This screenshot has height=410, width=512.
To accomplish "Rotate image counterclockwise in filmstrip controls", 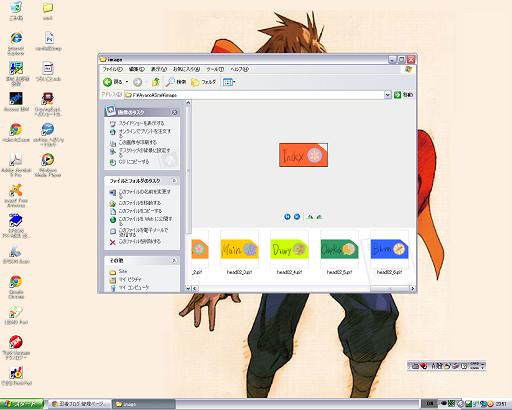I will [x=319, y=217].
